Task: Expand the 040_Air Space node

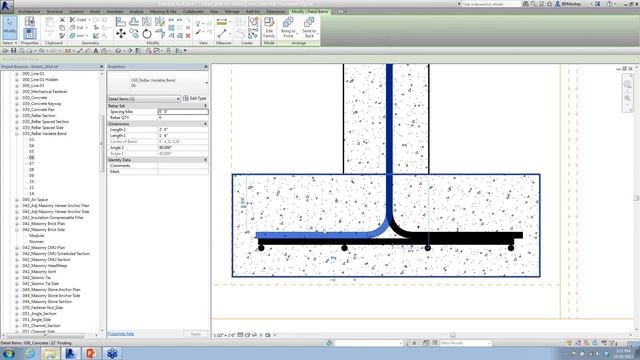Action: tap(17, 200)
